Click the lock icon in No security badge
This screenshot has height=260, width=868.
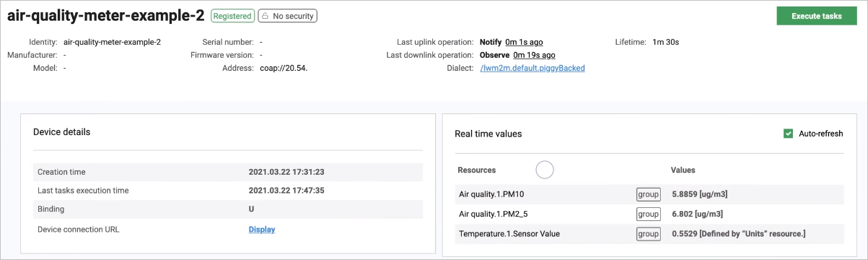point(265,16)
